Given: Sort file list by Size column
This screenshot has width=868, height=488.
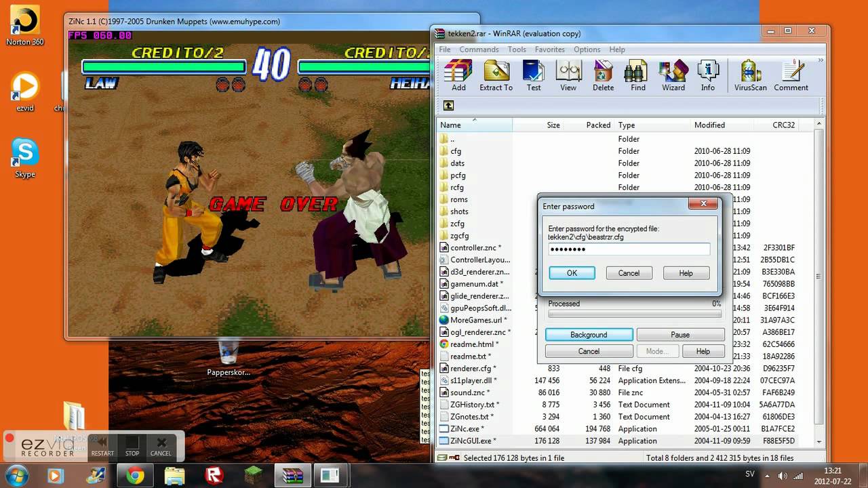Looking at the screenshot, I should pyautogui.click(x=538, y=125).
